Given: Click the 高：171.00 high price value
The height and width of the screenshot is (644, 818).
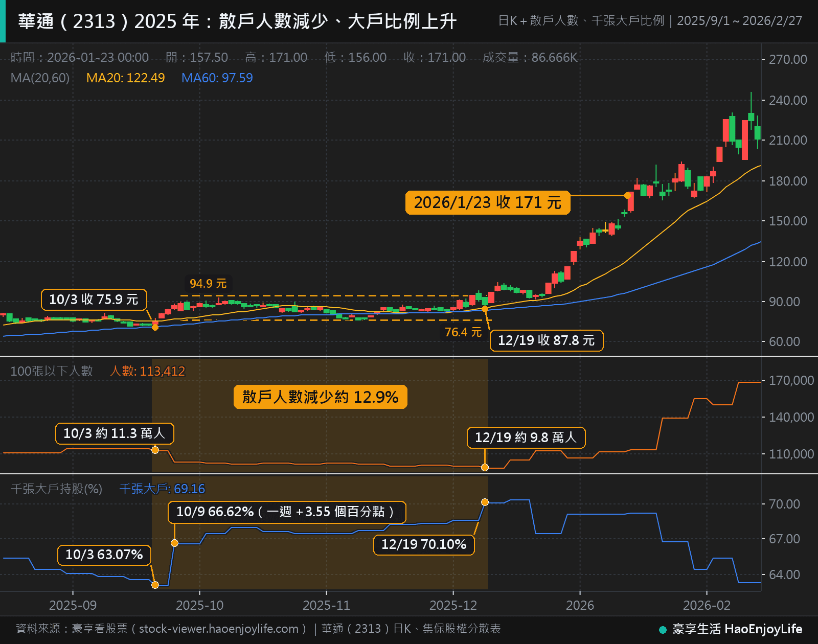Looking at the screenshot, I should pyautogui.click(x=276, y=57).
